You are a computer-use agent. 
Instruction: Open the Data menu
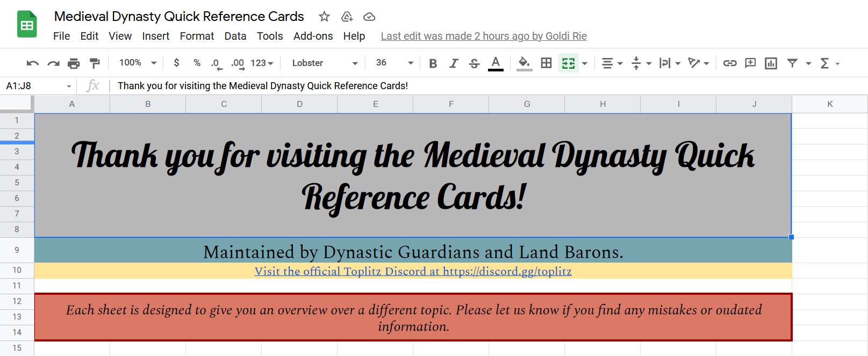coord(235,36)
